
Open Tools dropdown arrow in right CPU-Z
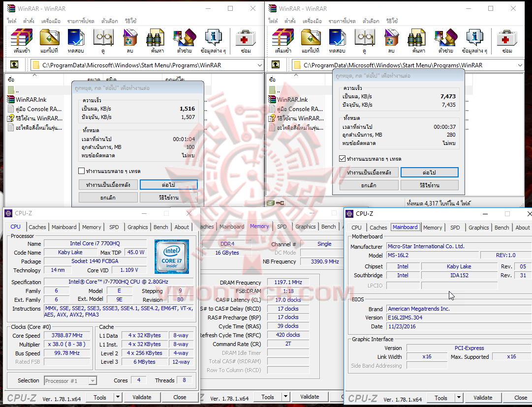(459, 398)
